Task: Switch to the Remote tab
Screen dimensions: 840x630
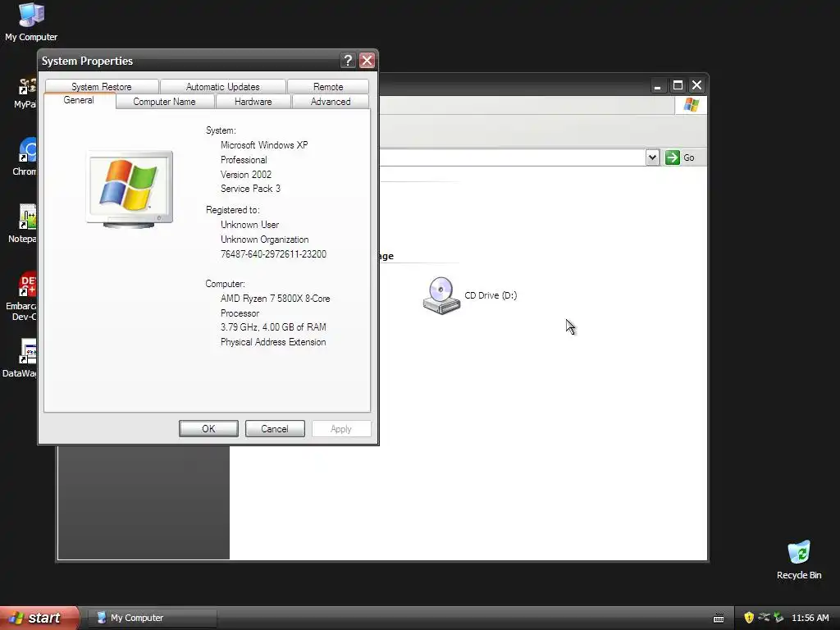Action: [328, 86]
